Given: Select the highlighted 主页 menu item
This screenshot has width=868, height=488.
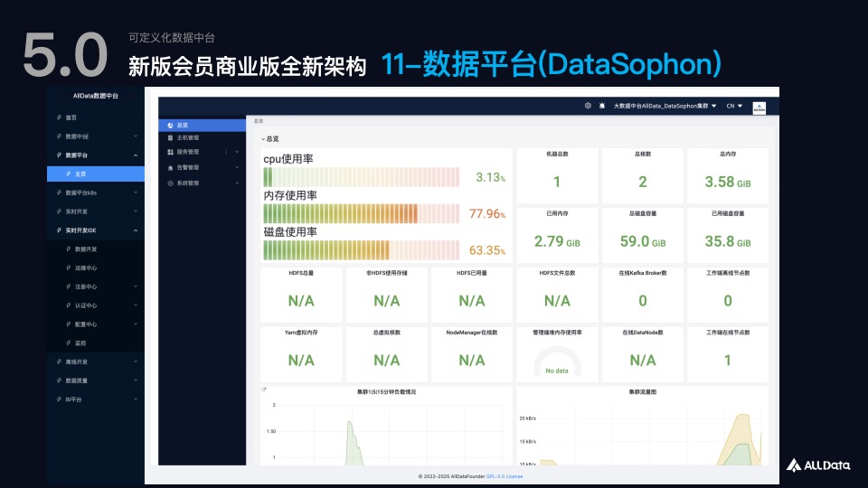Looking at the screenshot, I should pos(96,174).
